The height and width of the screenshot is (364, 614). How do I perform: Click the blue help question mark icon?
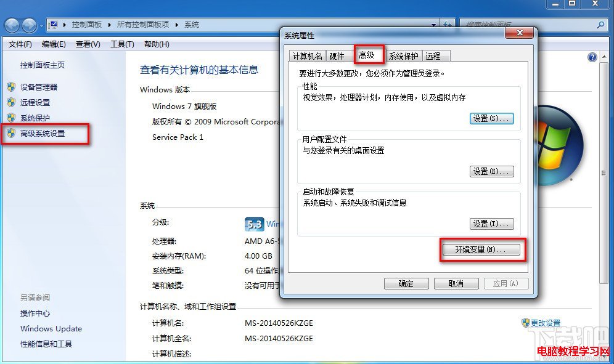coord(592,57)
